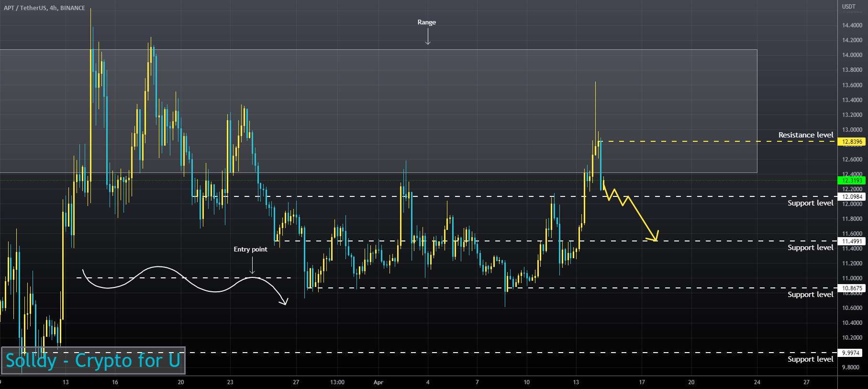Select the Support level label under 9.9974

pyautogui.click(x=811, y=359)
